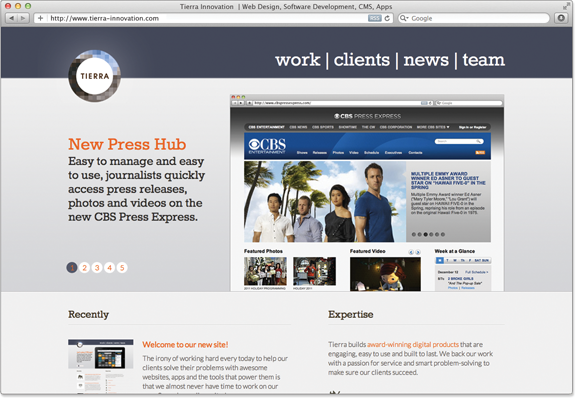576x398 pixels.
Task: Click the Safari forward arrow button
Action: [23, 18]
